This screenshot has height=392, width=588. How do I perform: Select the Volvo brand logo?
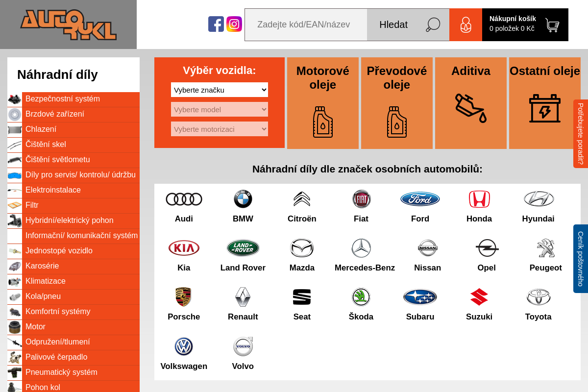coord(243,346)
